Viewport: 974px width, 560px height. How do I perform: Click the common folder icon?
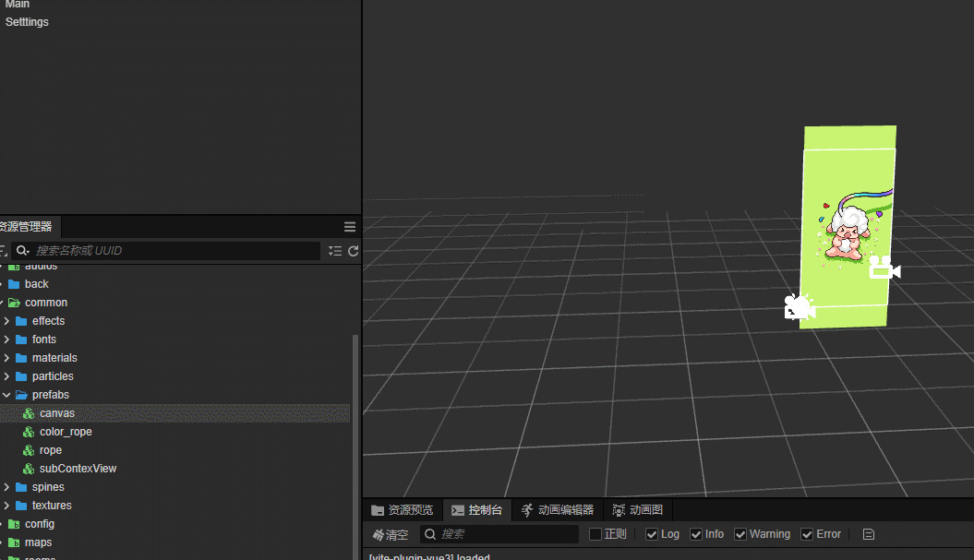point(14,303)
